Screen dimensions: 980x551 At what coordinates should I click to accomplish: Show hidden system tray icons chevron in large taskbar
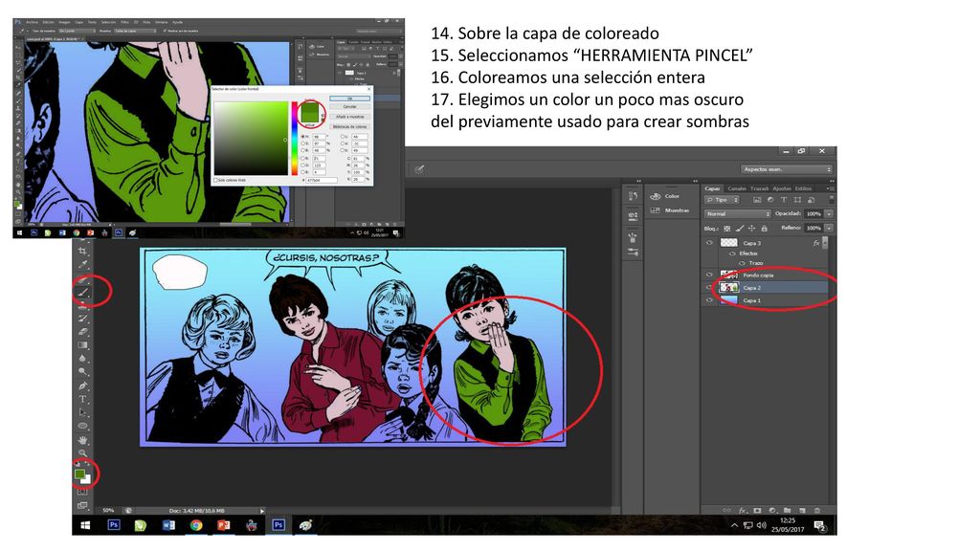(734, 525)
